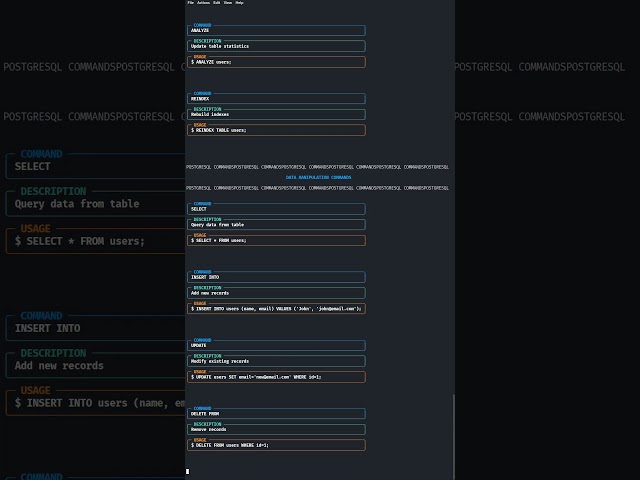Click the REINDEX command name text
The image size is (640, 480).
pos(200,99)
